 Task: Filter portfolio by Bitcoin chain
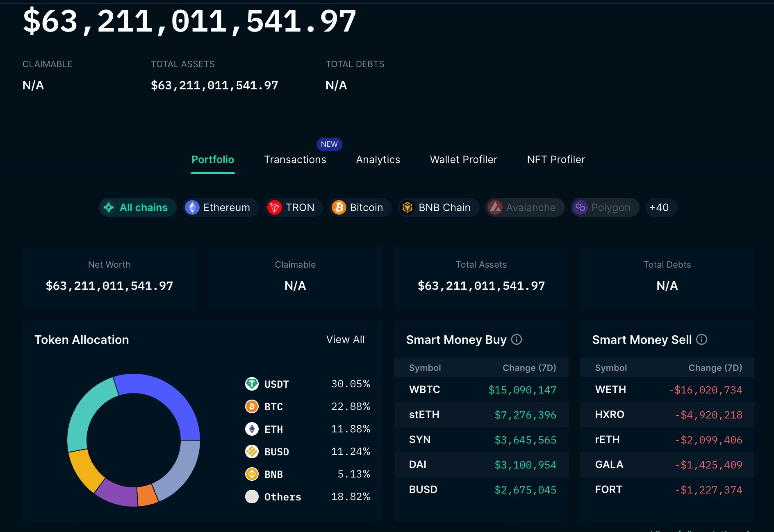360,207
